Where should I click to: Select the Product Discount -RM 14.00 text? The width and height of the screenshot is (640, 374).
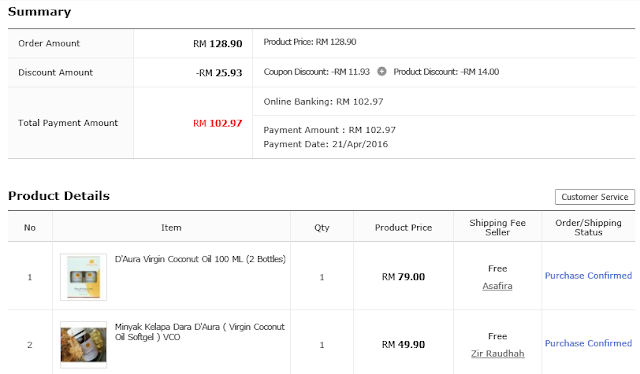click(446, 72)
